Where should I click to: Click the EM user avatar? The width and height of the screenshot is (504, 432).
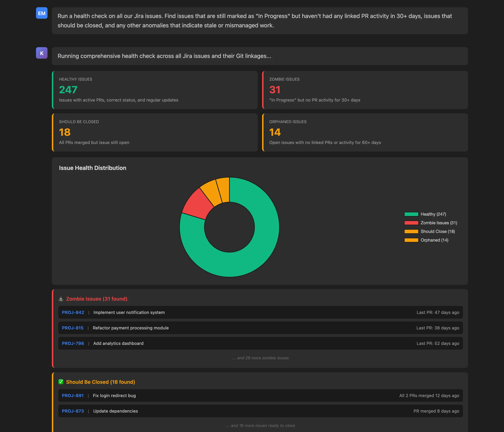point(42,13)
